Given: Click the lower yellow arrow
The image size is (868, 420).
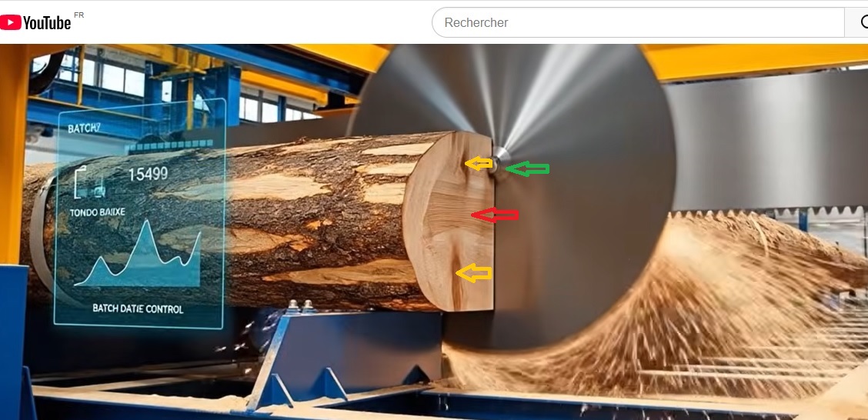Looking at the screenshot, I should pyautogui.click(x=473, y=273).
